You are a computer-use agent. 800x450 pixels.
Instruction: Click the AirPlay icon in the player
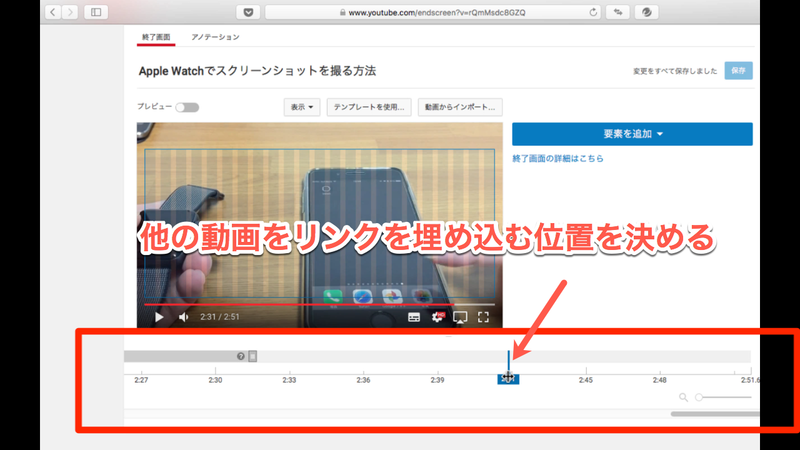tap(460, 317)
